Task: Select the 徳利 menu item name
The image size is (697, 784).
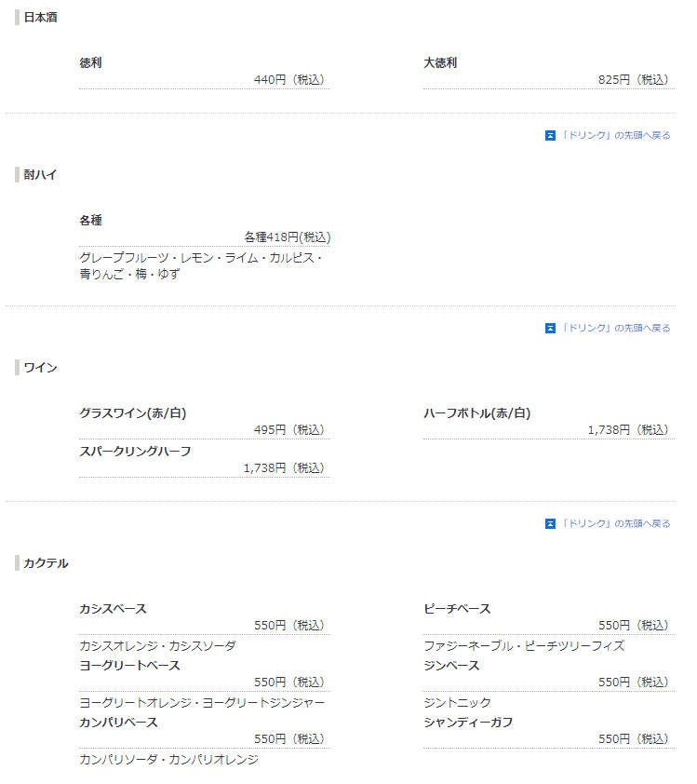Action: [x=90, y=63]
